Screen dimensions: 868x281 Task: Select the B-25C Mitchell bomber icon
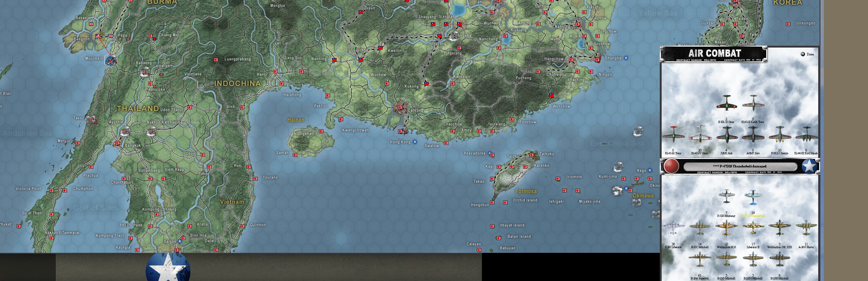tap(700, 228)
